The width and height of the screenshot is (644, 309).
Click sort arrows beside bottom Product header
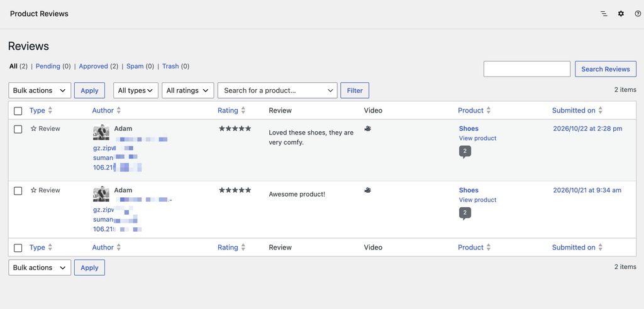tap(488, 247)
